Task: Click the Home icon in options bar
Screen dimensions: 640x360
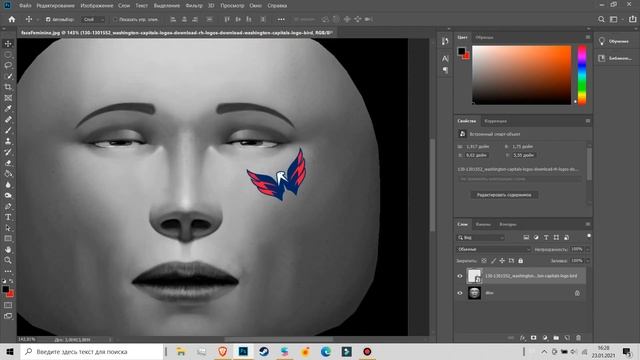Action: (x=12, y=19)
